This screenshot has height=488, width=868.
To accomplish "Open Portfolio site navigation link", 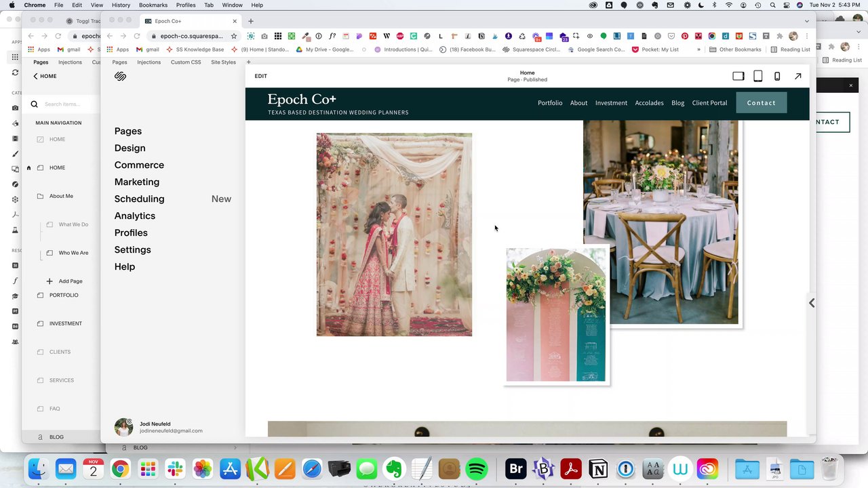I will click(550, 103).
